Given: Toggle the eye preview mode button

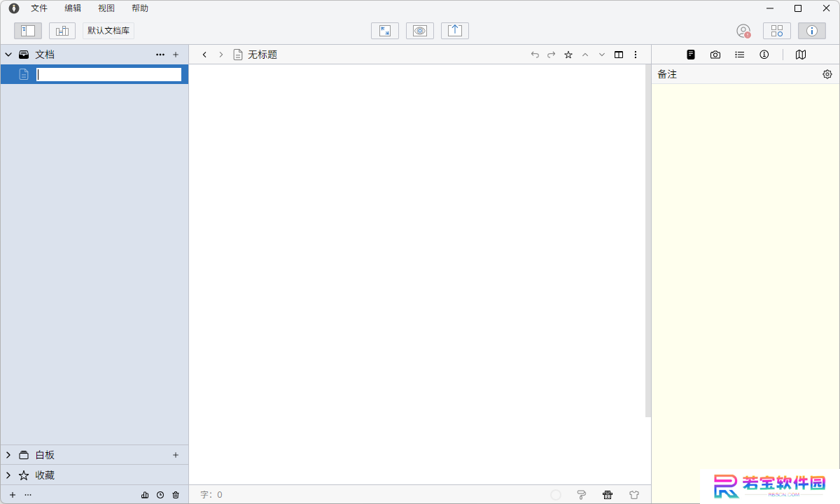Looking at the screenshot, I should click(420, 31).
